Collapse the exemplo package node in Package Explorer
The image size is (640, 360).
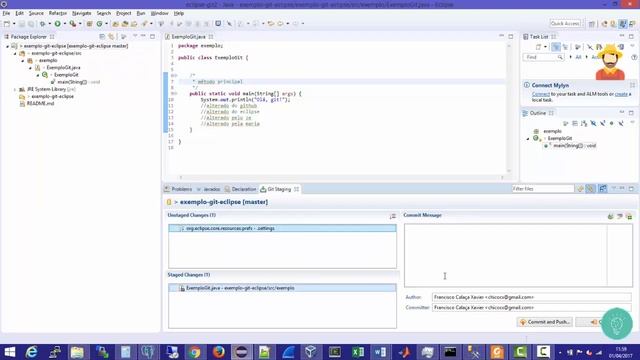23,60
